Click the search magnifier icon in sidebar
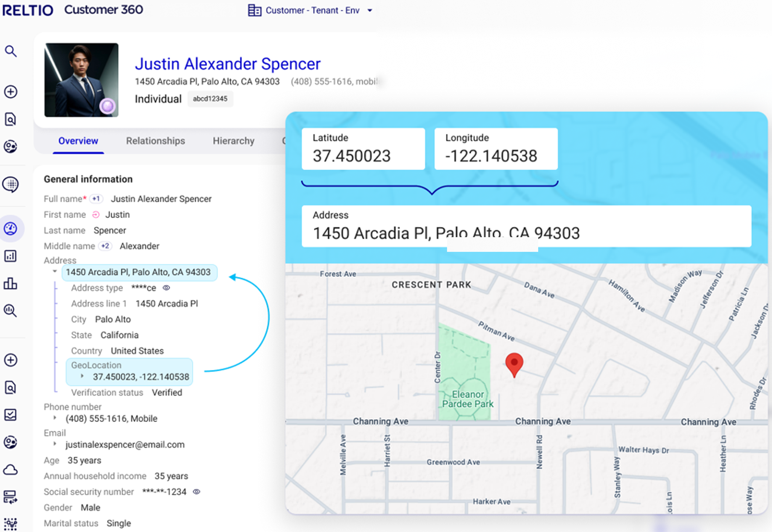 click(x=11, y=51)
